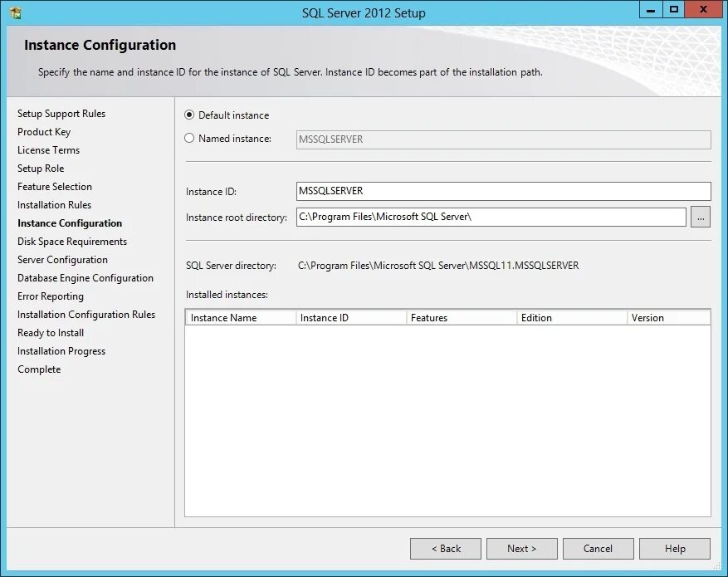Select Installation Progress step in sidebar

pos(61,351)
